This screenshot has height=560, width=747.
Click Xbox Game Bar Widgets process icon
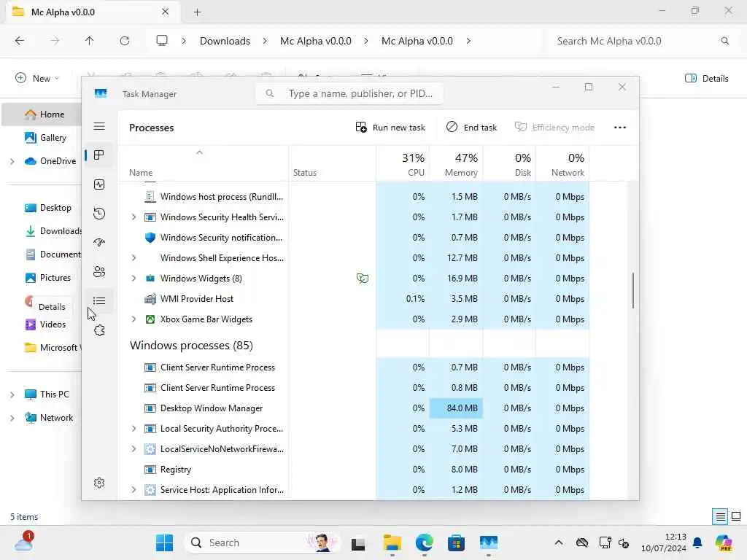(x=150, y=319)
